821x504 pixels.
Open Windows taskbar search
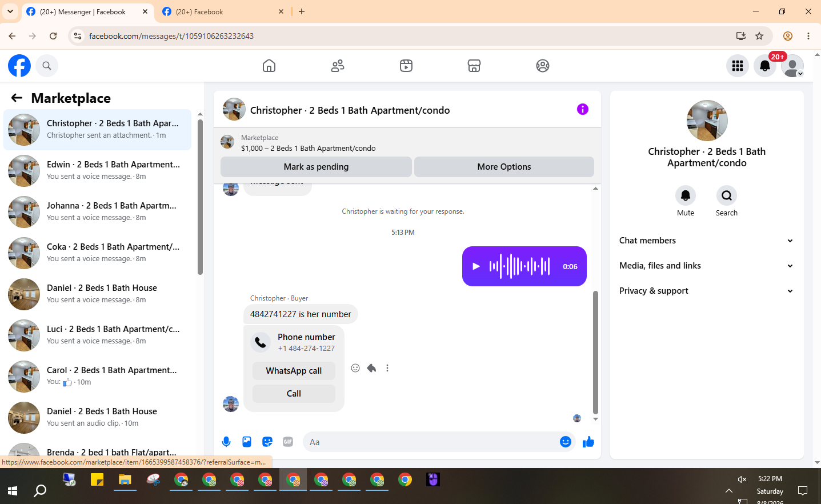(40, 490)
